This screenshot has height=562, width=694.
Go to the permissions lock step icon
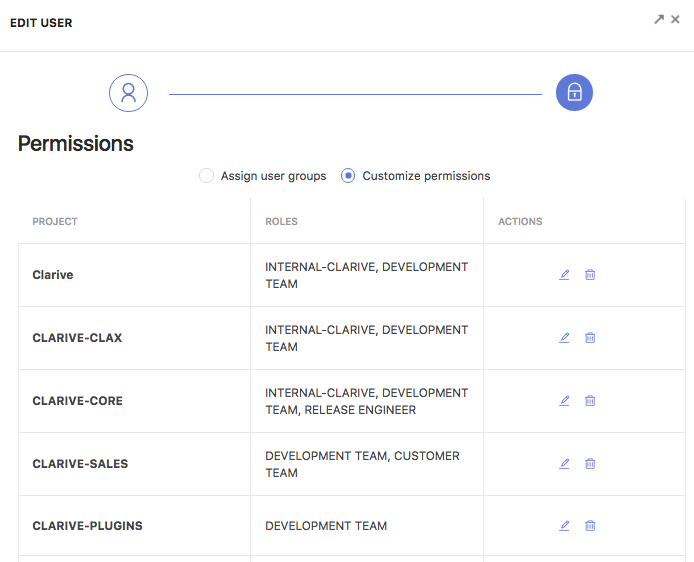tap(574, 92)
